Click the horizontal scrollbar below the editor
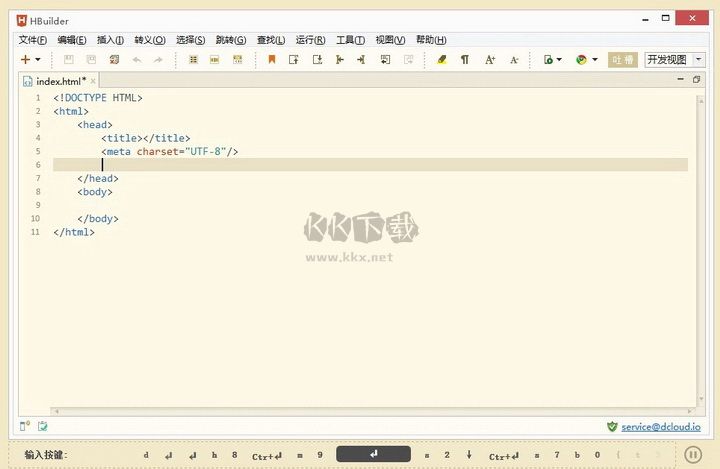Image resolution: width=720 pixels, height=469 pixels. pos(370,410)
